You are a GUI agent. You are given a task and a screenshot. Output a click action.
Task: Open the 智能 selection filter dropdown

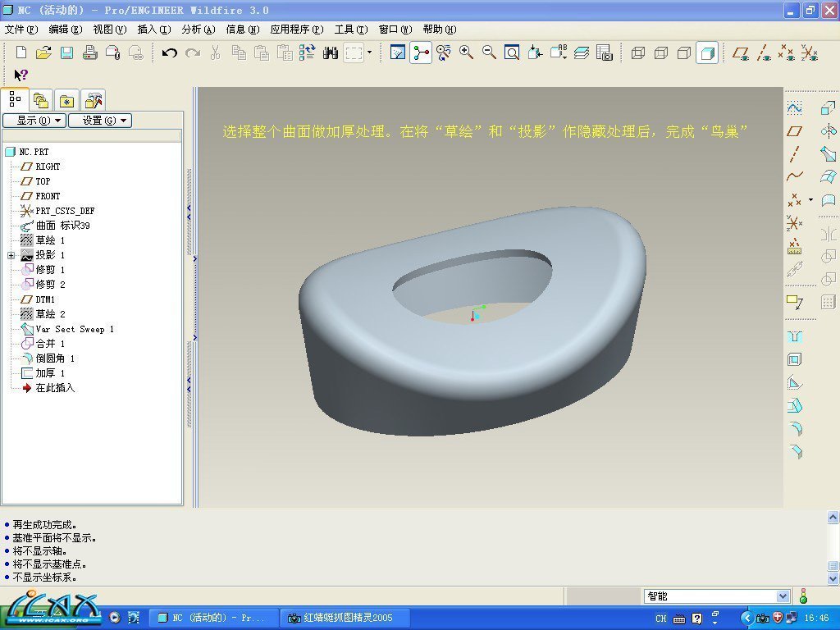(783, 596)
